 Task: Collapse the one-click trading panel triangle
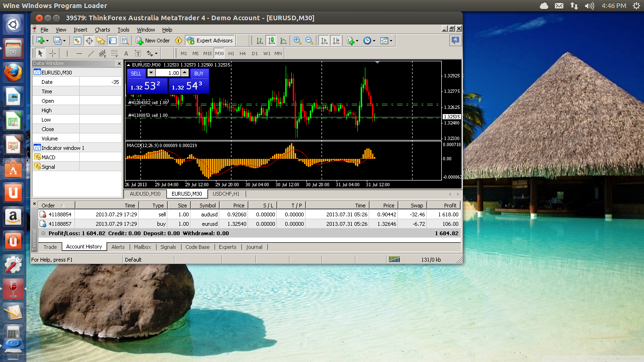click(129, 65)
